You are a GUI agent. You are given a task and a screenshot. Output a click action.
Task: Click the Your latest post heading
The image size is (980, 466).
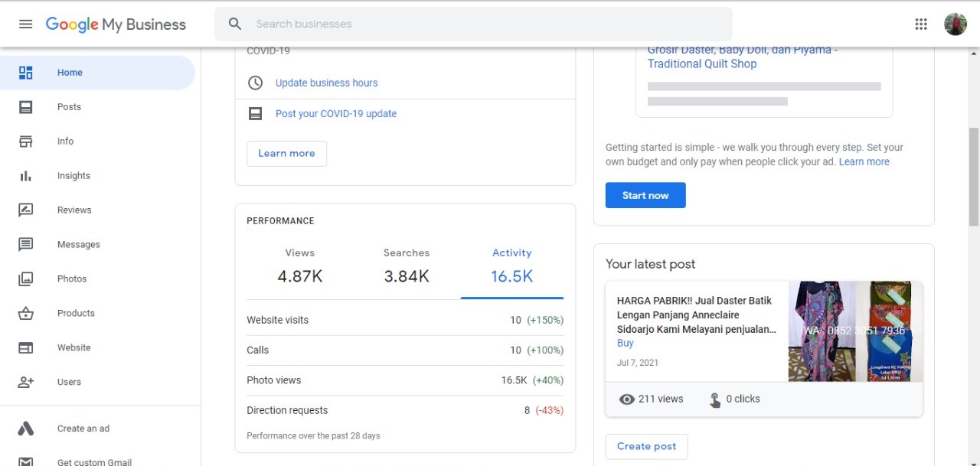point(651,264)
